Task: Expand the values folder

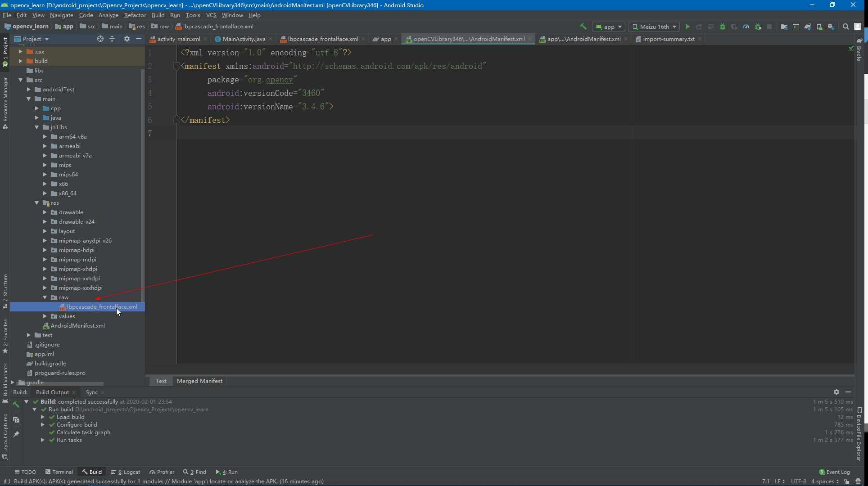Action: [x=45, y=316]
